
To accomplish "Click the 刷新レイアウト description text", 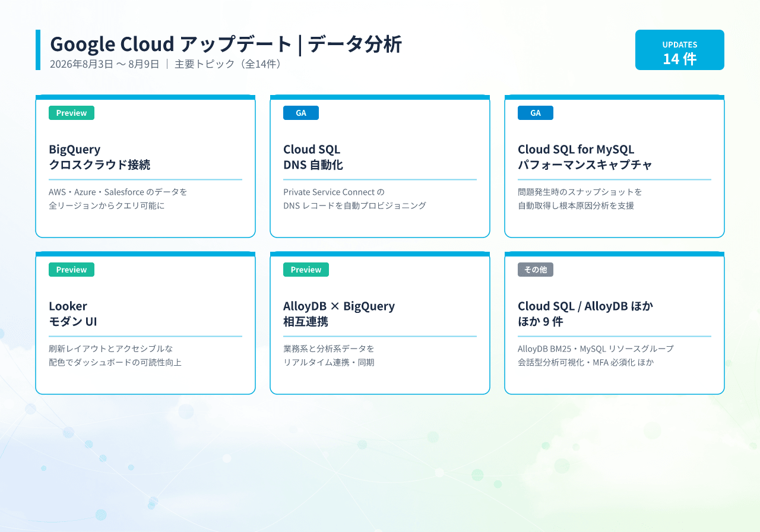I will (x=115, y=356).
